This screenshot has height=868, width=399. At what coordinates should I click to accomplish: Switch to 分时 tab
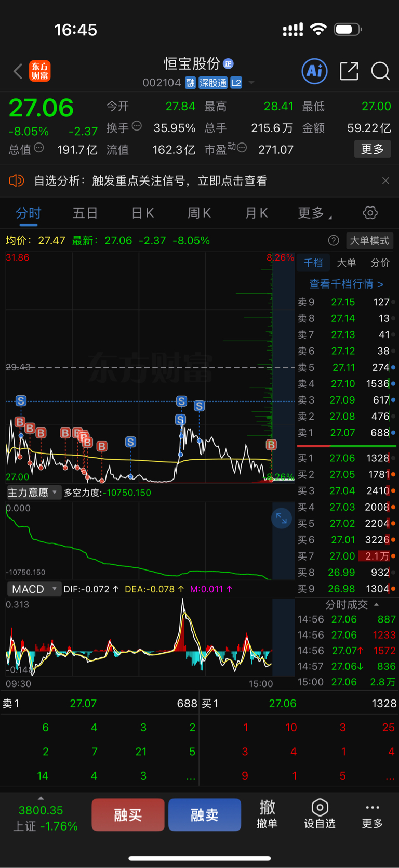click(x=29, y=213)
